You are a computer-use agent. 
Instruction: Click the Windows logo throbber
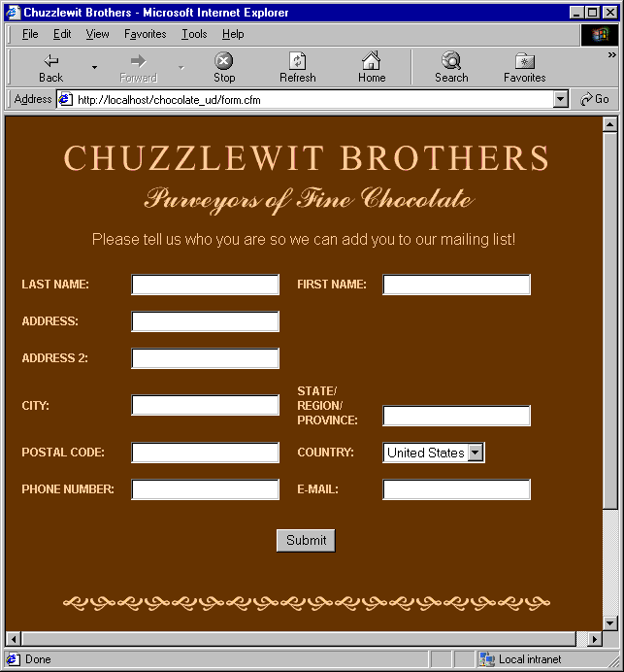[600, 34]
